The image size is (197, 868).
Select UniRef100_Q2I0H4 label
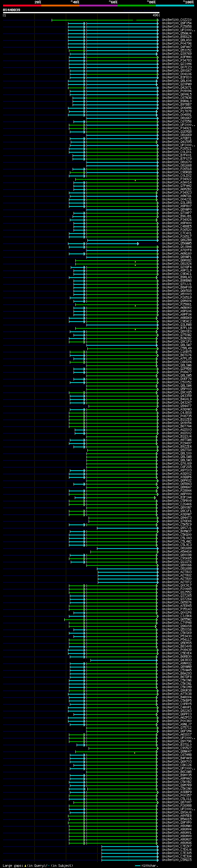pyautogui.click(x=177, y=64)
